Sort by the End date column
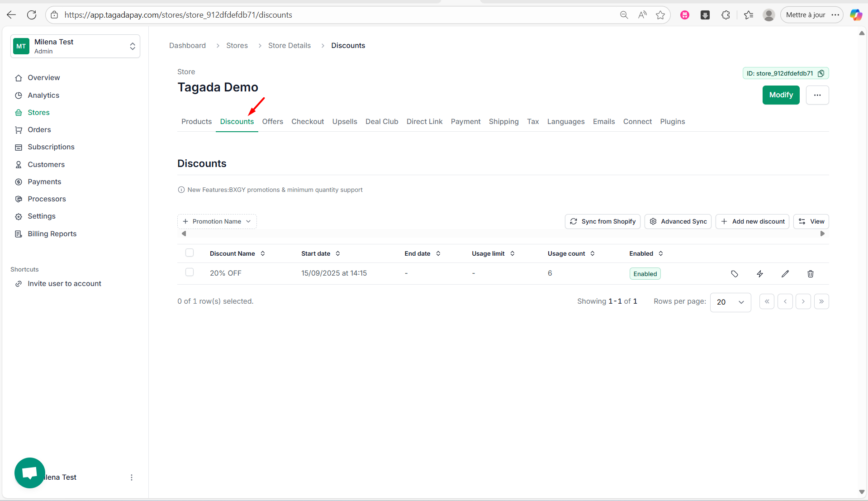The image size is (868, 501). click(422, 253)
